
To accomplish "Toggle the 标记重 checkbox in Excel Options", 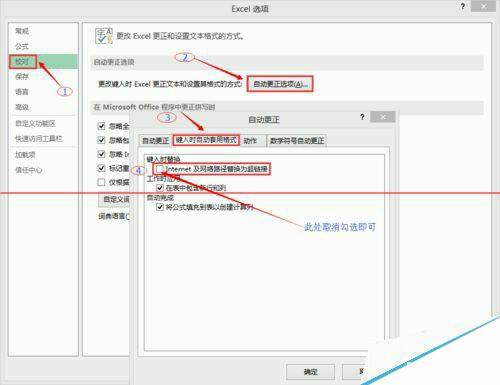I will [x=101, y=168].
